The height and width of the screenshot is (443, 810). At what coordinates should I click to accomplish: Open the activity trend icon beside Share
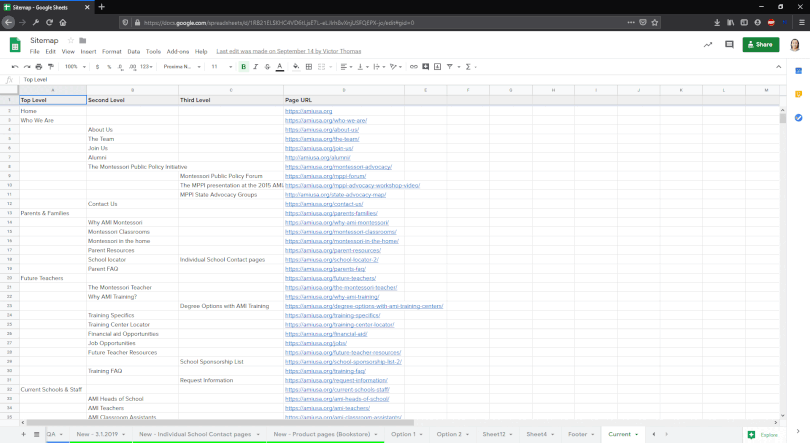coord(708,44)
